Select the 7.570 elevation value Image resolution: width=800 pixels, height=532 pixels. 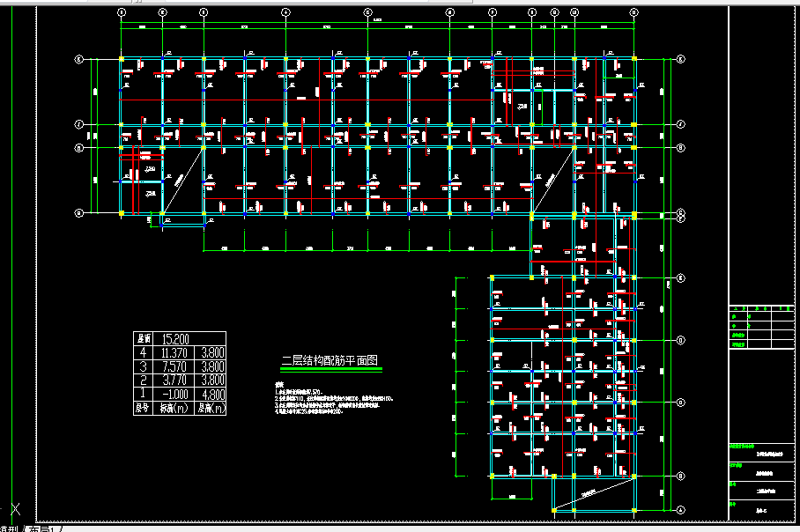(x=174, y=366)
